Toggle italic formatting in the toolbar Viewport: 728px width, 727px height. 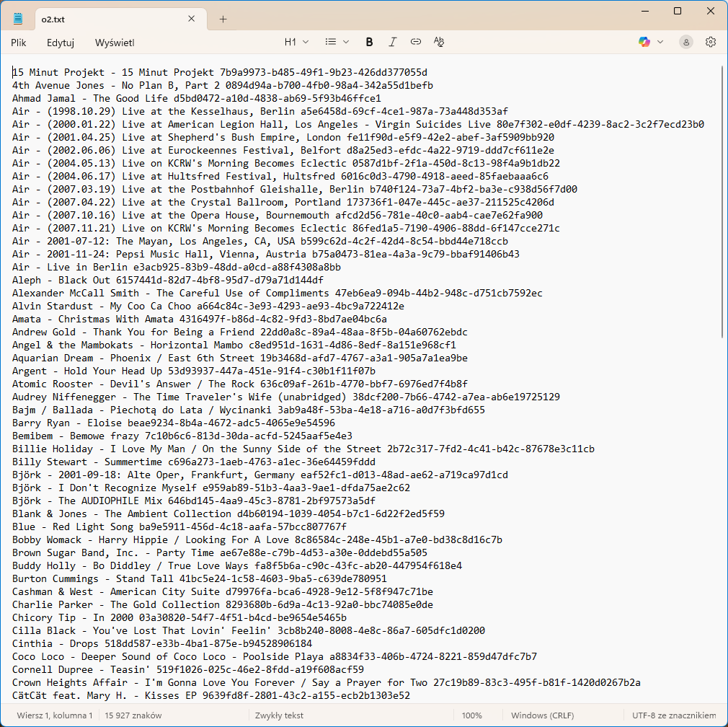pyautogui.click(x=392, y=43)
